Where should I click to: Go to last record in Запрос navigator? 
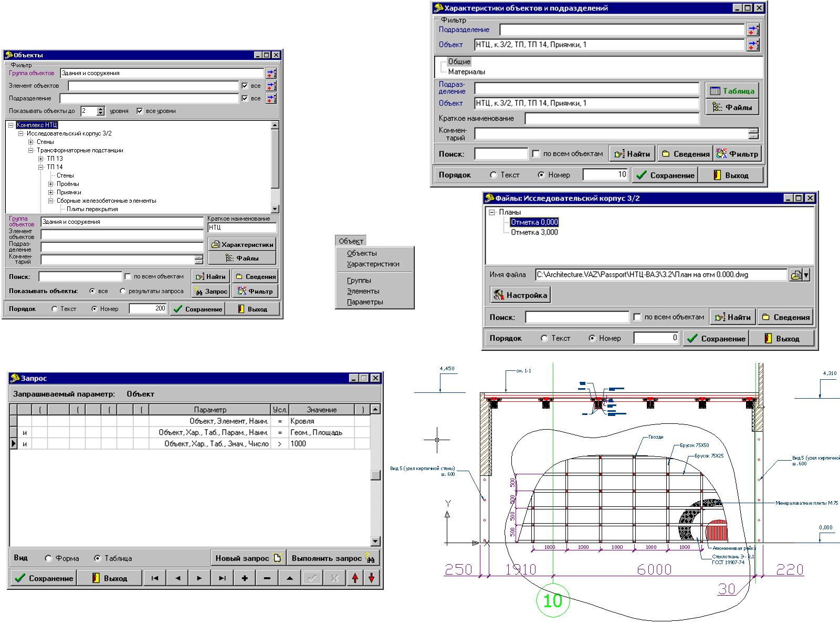222,578
